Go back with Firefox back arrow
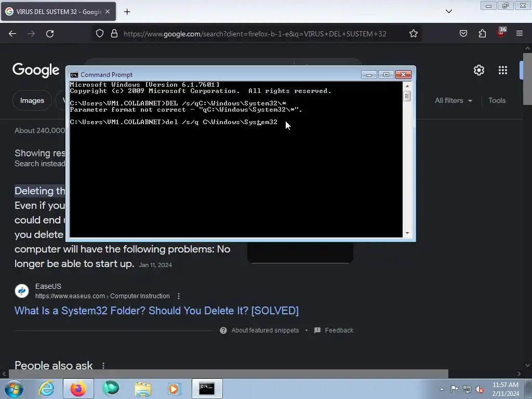 point(12,34)
